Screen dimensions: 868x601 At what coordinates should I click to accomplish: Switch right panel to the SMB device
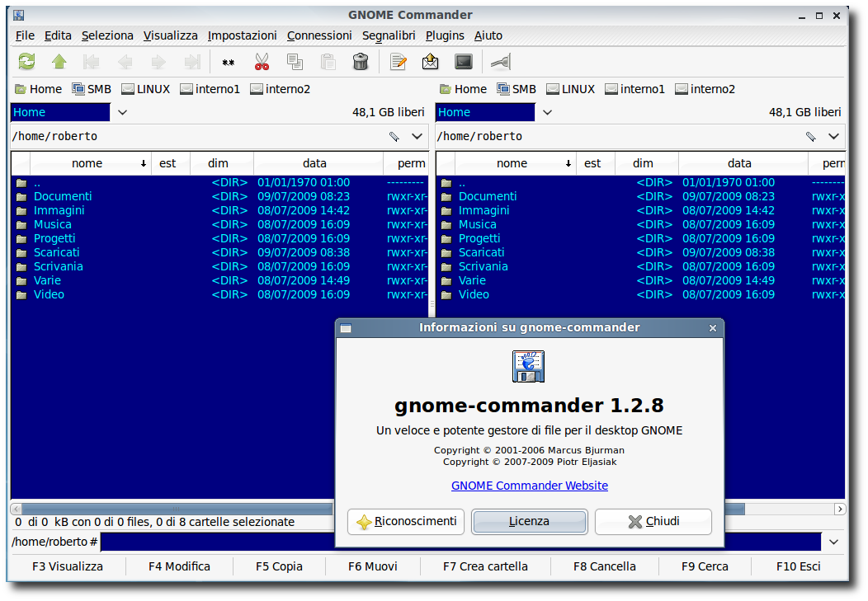click(x=517, y=89)
